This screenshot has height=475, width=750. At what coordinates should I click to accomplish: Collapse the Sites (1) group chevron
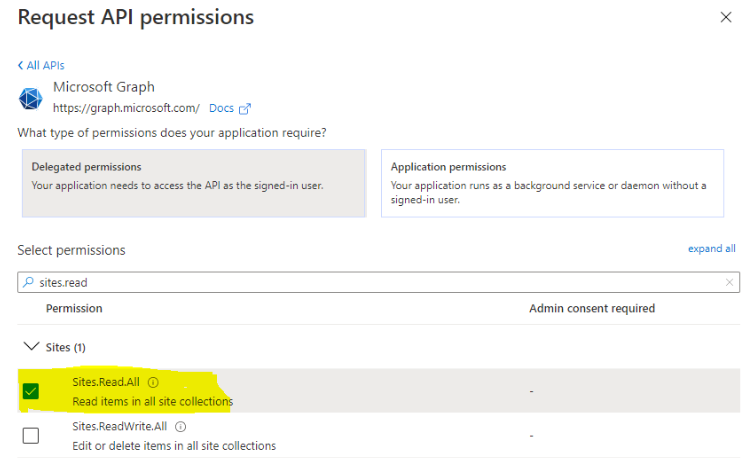pos(31,346)
